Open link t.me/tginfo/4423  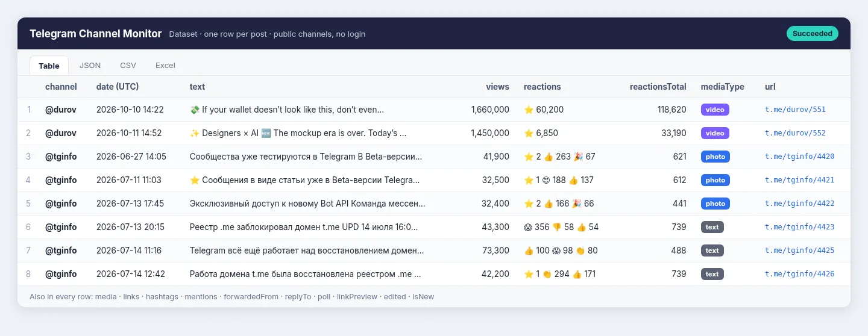point(800,227)
